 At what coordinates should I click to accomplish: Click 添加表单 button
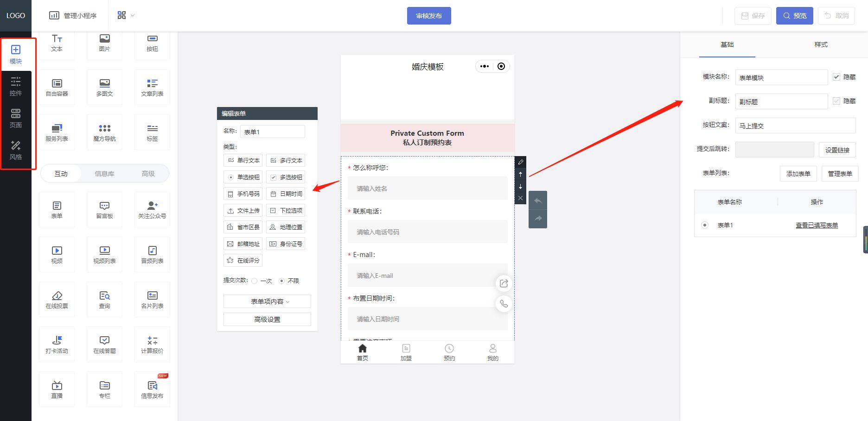798,174
